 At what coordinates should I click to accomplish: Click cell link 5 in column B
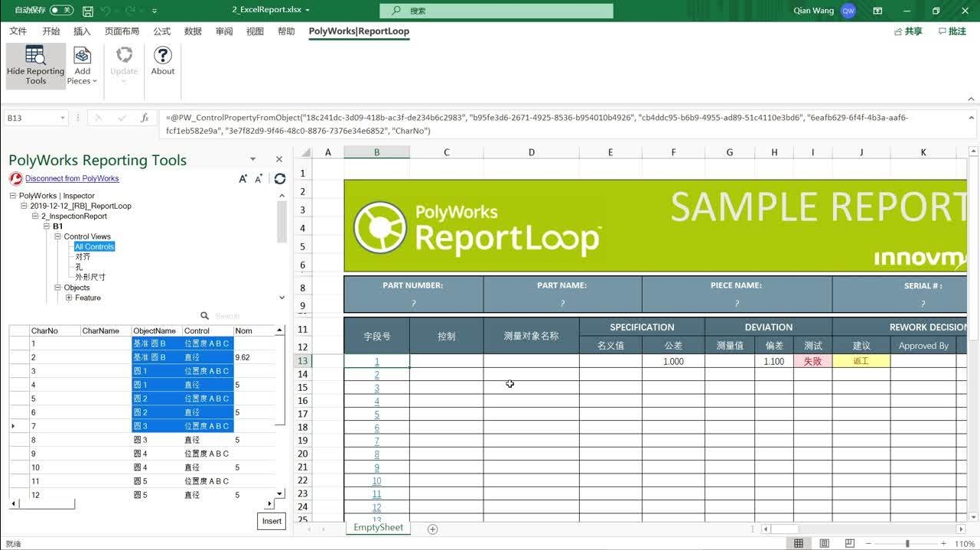pyautogui.click(x=376, y=415)
